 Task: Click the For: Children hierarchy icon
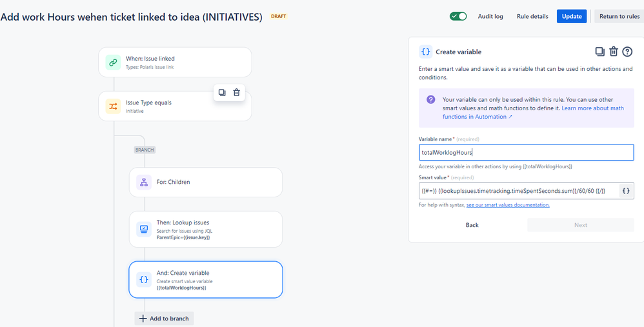coord(144,182)
